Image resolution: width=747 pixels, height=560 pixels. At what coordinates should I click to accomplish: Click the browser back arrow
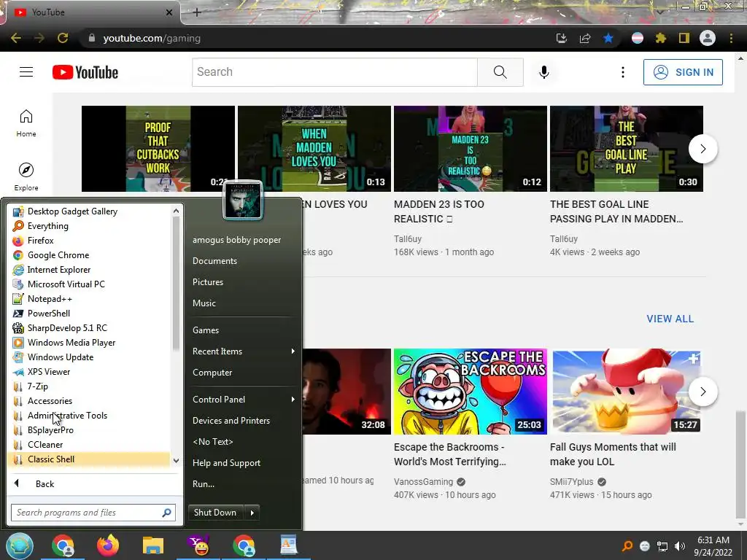point(16,38)
